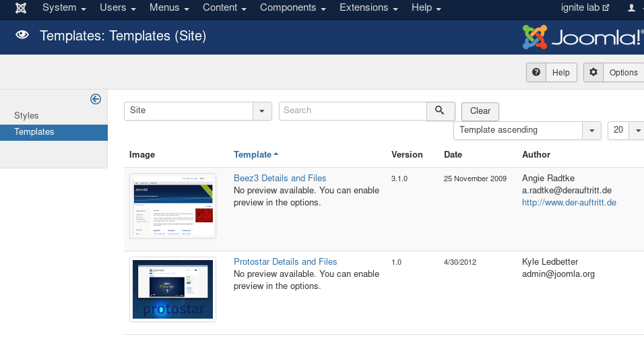
Task: Open the Extensions menu
Action: coord(368,8)
